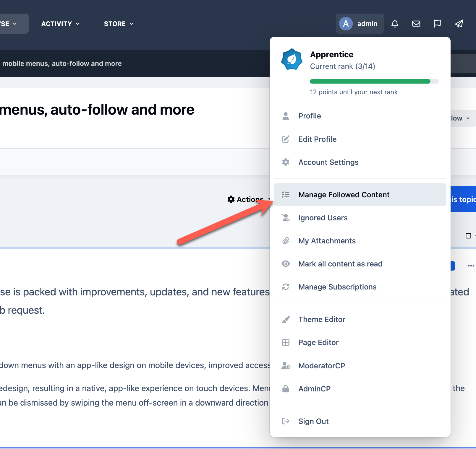Open the reports flag icon
476x449 pixels.
click(x=437, y=24)
